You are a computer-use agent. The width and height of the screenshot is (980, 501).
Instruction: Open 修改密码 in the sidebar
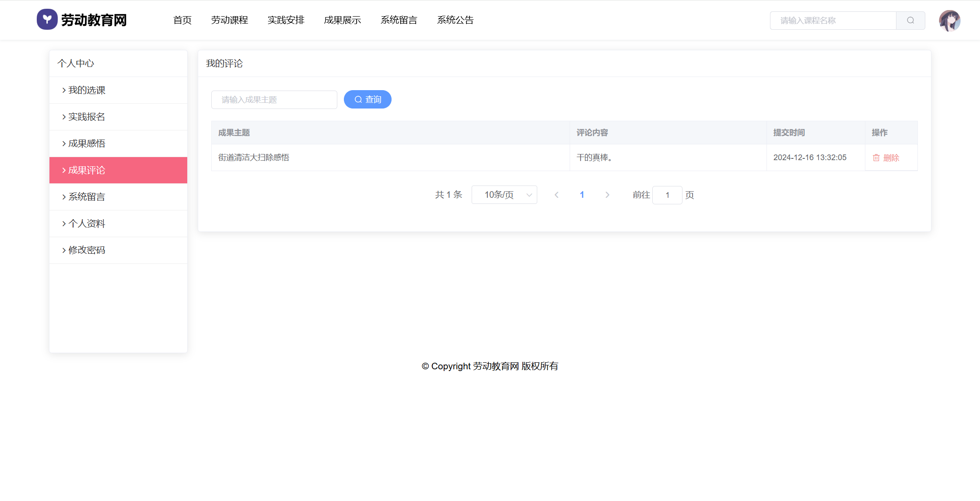tap(87, 250)
